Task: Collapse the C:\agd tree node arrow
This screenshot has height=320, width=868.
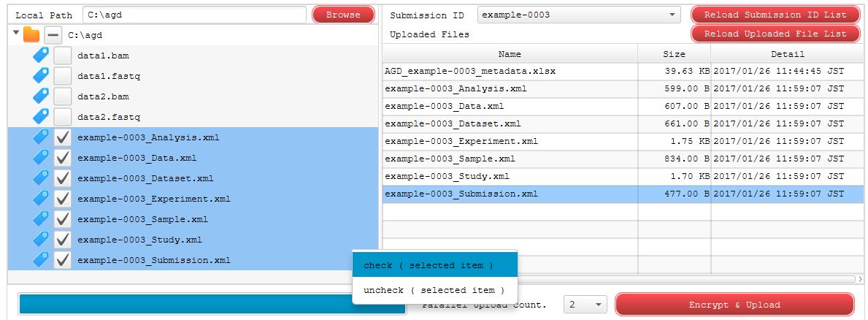Action: coord(16,33)
